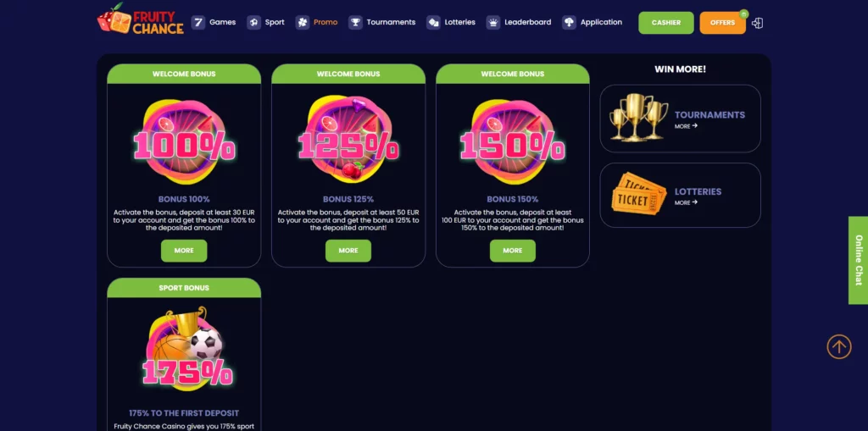Click the Games seven icon

coord(198,23)
